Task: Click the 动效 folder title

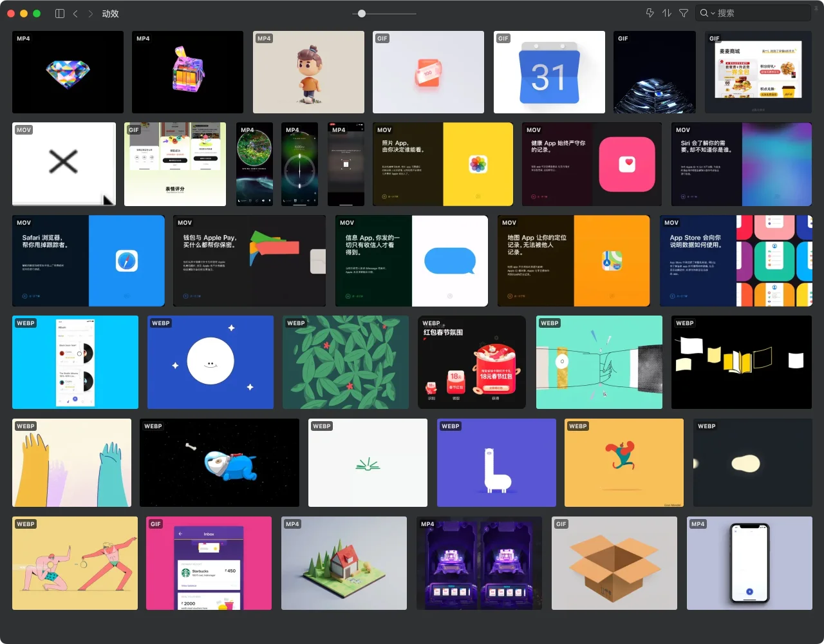Action: pyautogui.click(x=110, y=14)
